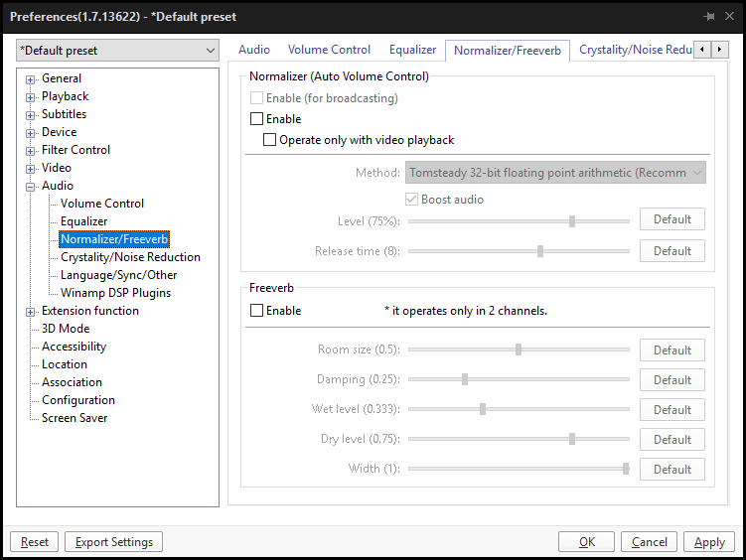Image resolution: width=746 pixels, height=560 pixels.
Task: Reset Level to Default
Action: point(672,219)
